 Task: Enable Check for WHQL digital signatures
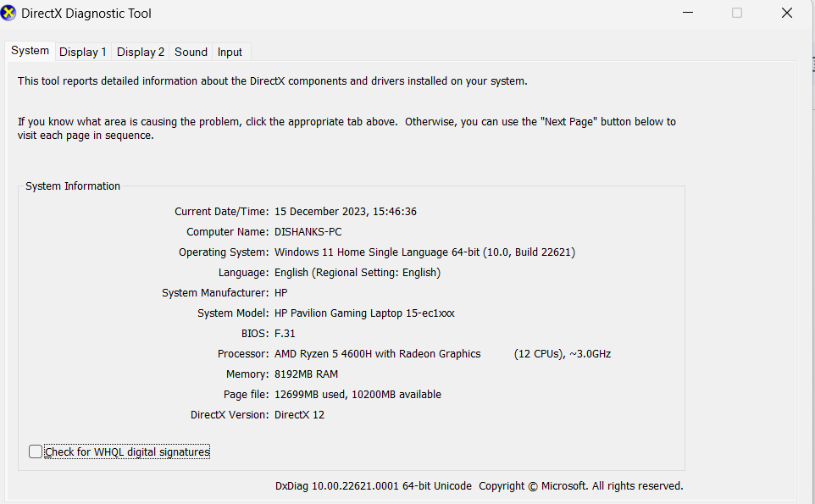(x=35, y=451)
